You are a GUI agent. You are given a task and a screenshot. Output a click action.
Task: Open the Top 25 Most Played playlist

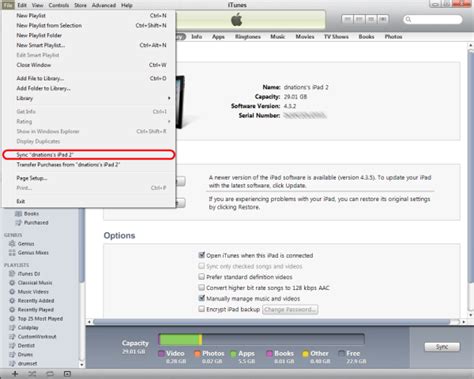pyautogui.click(x=36, y=319)
